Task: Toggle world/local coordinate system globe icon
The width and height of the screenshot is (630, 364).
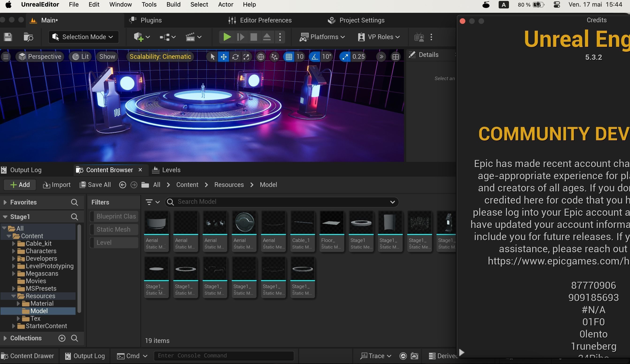Action: (x=261, y=57)
